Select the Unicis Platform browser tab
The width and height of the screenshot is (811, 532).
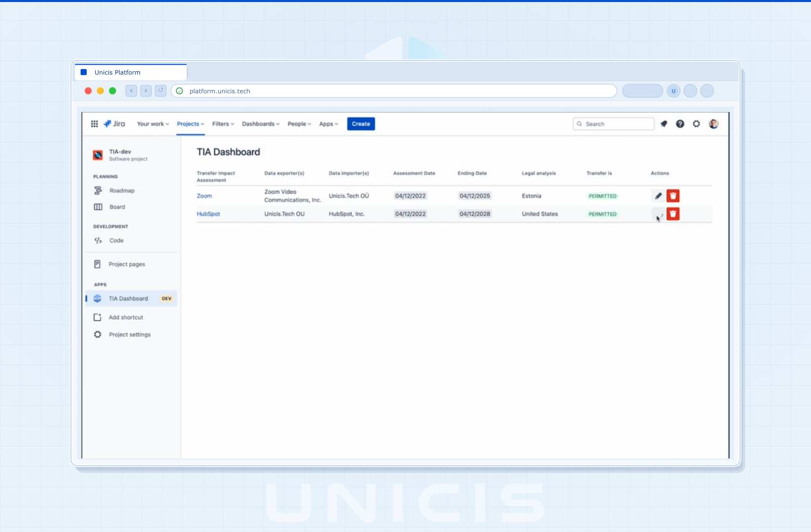pyautogui.click(x=131, y=72)
